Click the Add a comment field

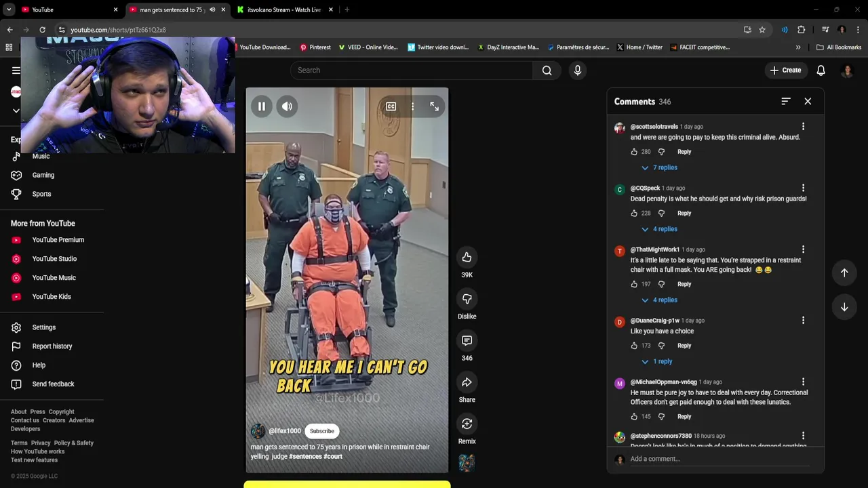719,459
